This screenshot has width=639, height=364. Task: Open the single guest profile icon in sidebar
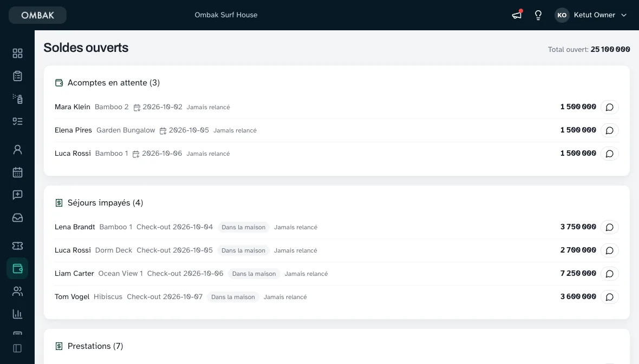[x=17, y=149]
